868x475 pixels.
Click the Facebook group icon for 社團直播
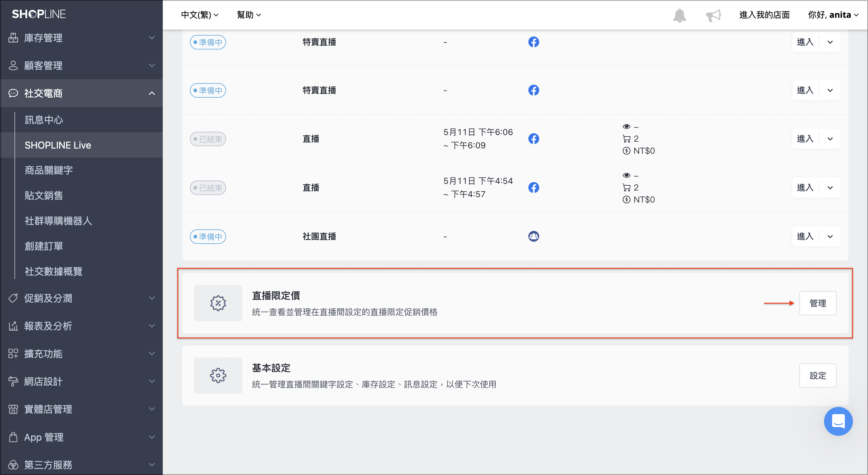point(533,237)
